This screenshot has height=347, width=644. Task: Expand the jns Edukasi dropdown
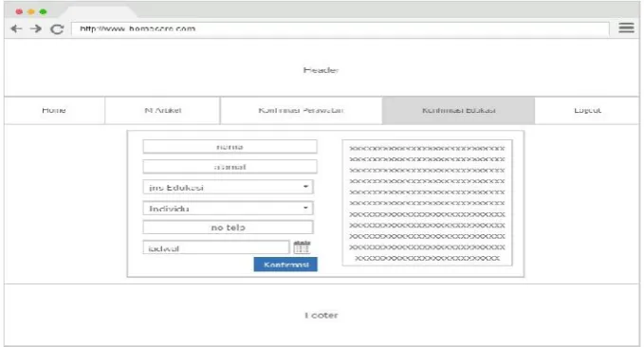(x=228, y=188)
